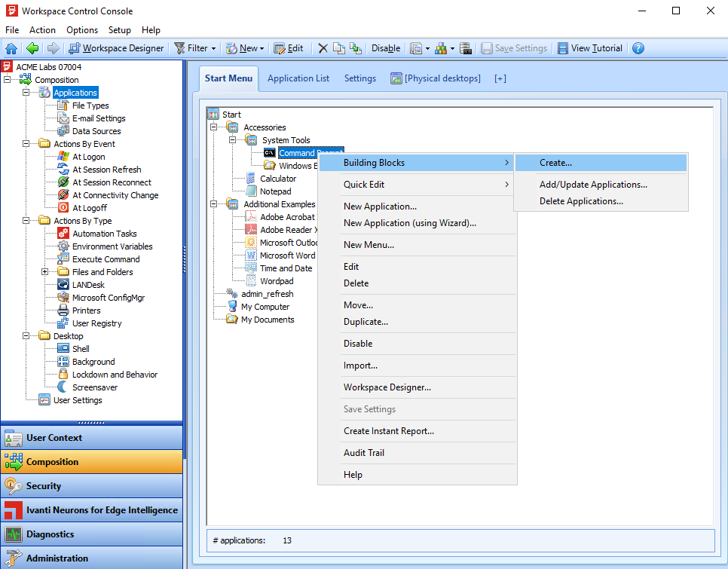Open the Action menu
The height and width of the screenshot is (569, 728).
42,30
